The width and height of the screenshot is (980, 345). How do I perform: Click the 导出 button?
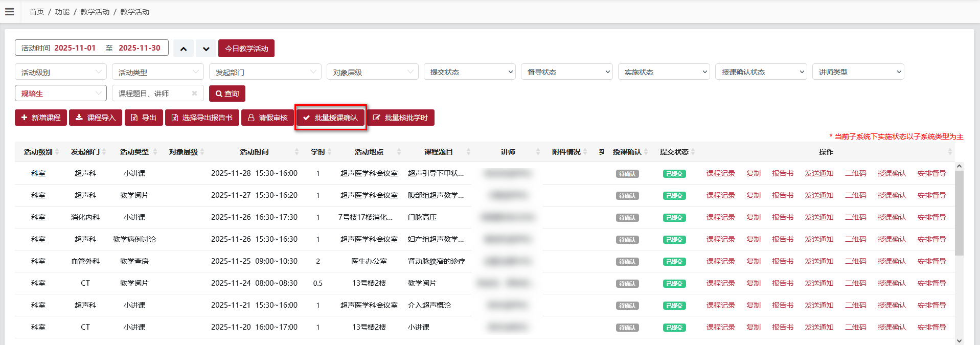(144, 118)
